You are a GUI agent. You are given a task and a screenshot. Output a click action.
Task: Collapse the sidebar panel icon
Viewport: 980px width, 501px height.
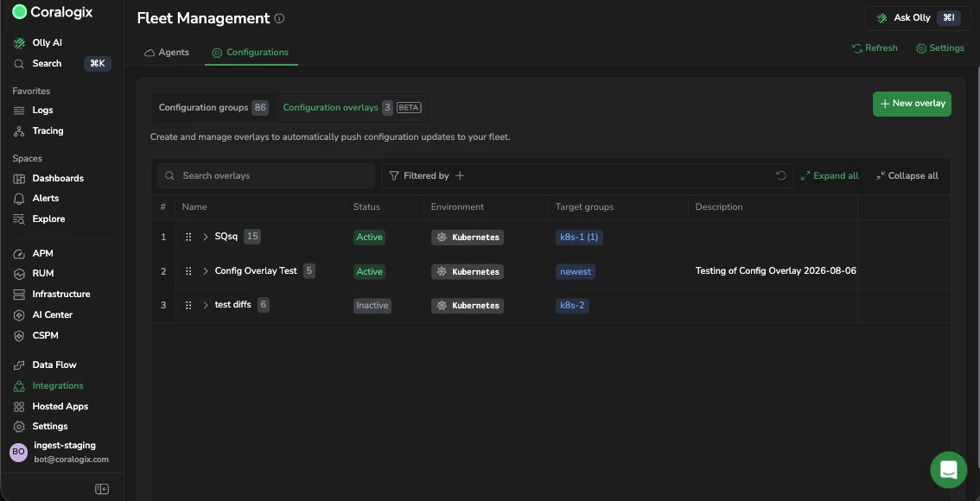pos(102,489)
